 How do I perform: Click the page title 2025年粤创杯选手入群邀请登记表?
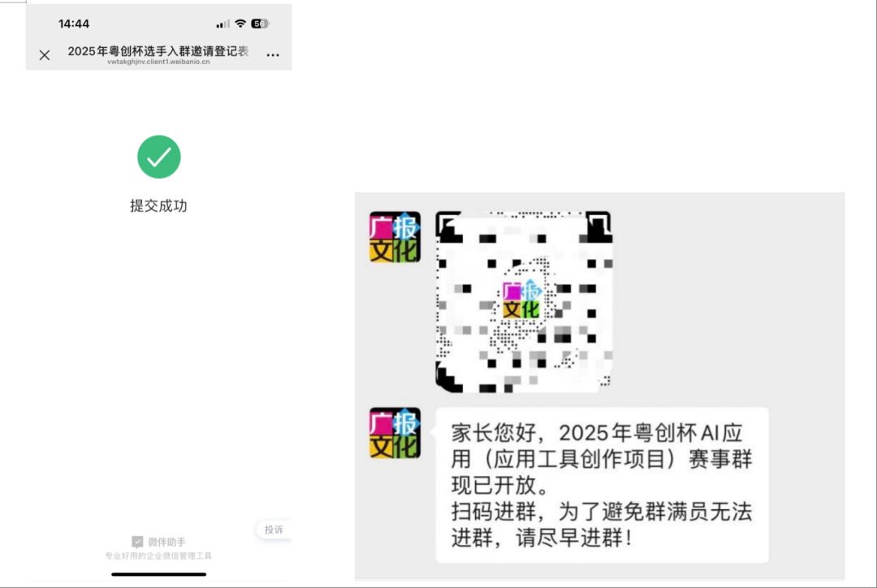point(158,51)
